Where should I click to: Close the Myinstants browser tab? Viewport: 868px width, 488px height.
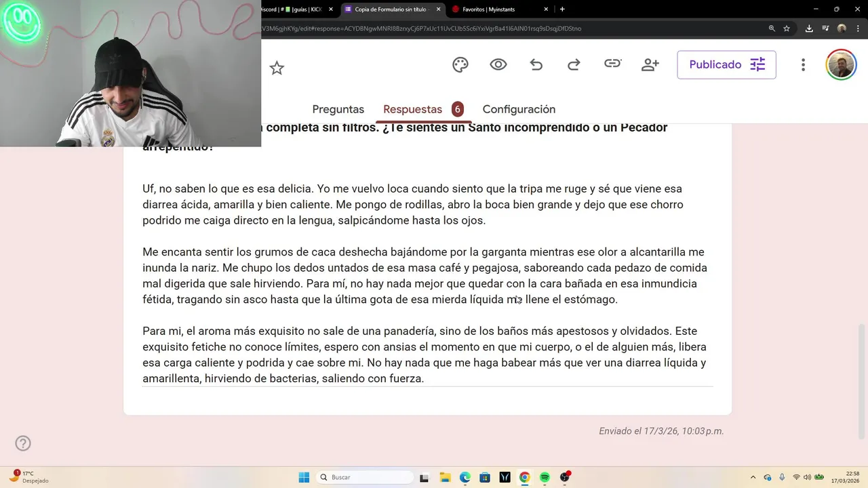pyautogui.click(x=546, y=9)
